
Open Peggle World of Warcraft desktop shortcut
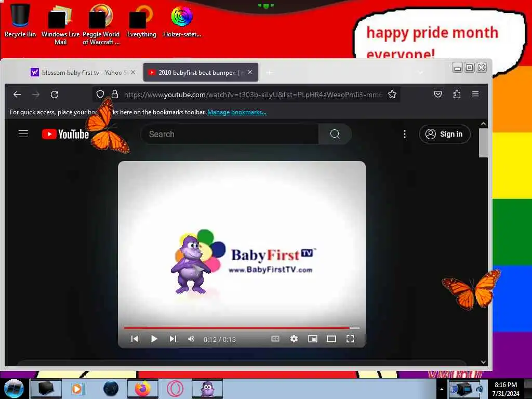(101, 24)
